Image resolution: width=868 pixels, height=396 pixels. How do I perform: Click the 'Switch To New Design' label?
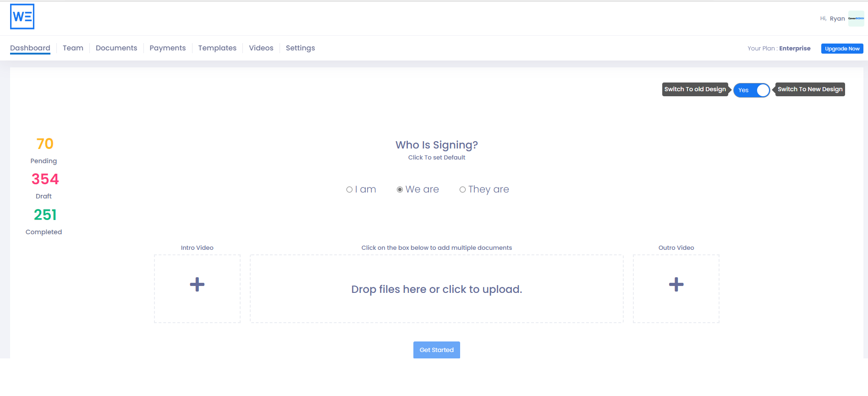(809, 89)
